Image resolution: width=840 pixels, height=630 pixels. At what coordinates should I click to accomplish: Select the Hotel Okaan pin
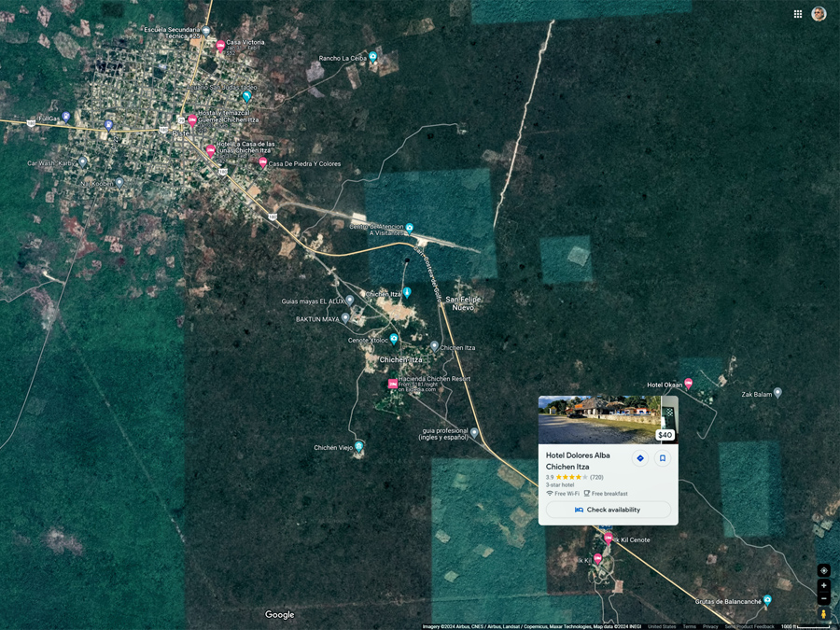click(x=688, y=383)
